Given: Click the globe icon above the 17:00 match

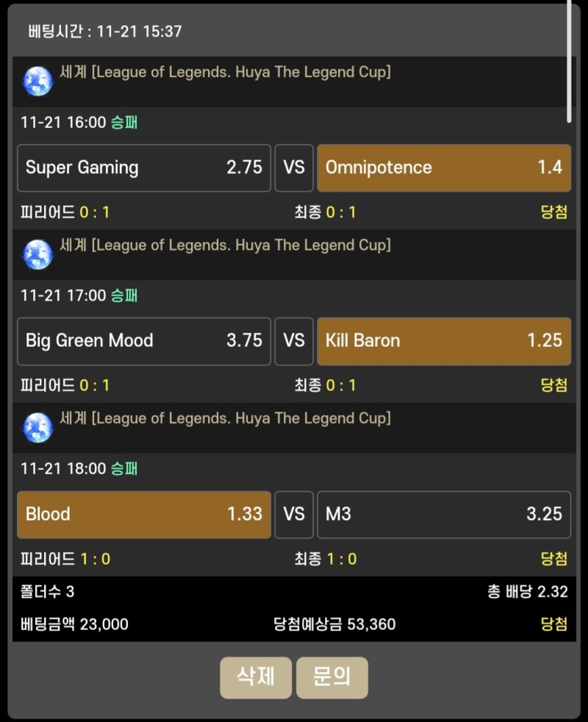Looking at the screenshot, I should tap(37, 254).
